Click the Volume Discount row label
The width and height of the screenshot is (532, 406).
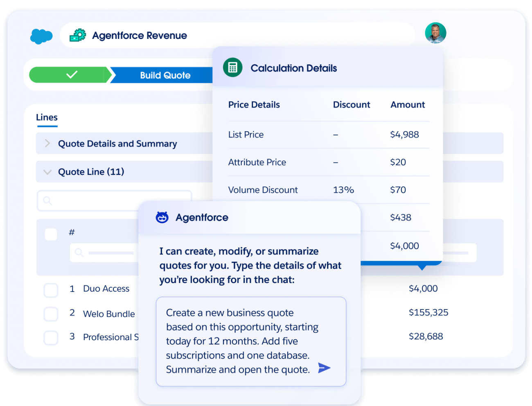tap(263, 190)
